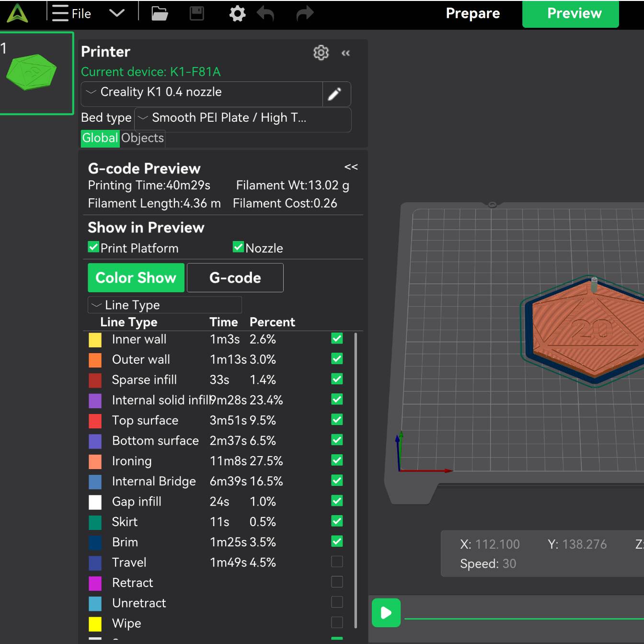Image resolution: width=644 pixels, height=644 pixels.
Task: Enable Travel line visibility
Action: pos(337,562)
